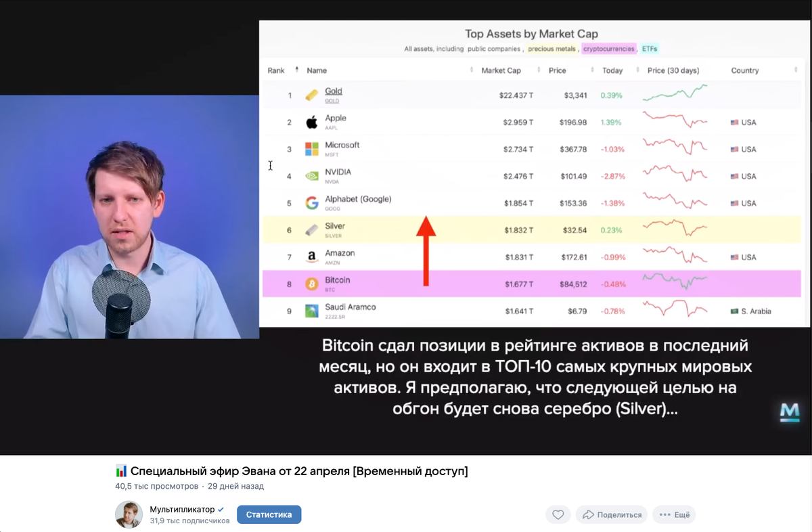Screen dimensions: 812x532
Task: Click the S. Arabia flag icon
Action: pyautogui.click(x=734, y=311)
